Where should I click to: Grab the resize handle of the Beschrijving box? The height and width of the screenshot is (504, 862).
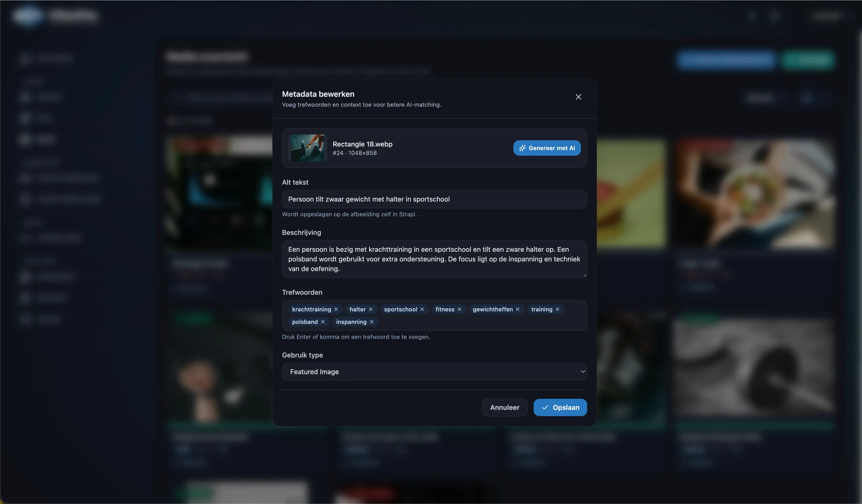pos(585,275)
